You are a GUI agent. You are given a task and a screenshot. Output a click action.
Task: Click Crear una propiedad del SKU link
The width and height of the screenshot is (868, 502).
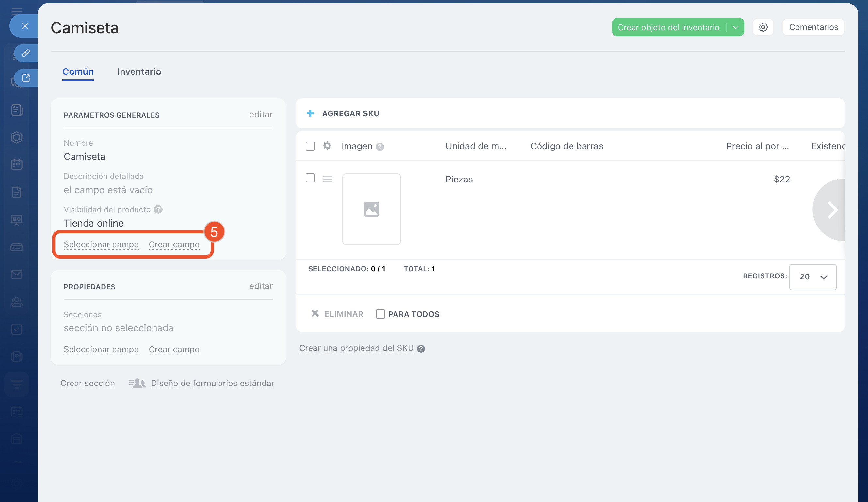tap(356, 348)
